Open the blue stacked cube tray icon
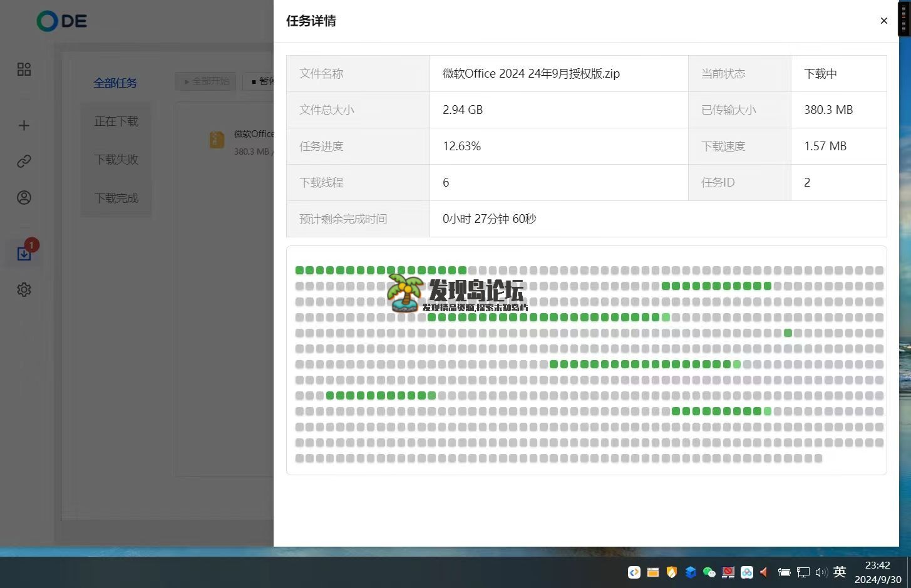Image resolution: width=911 pixels, height=588 pixels. (x=691, y=572)
